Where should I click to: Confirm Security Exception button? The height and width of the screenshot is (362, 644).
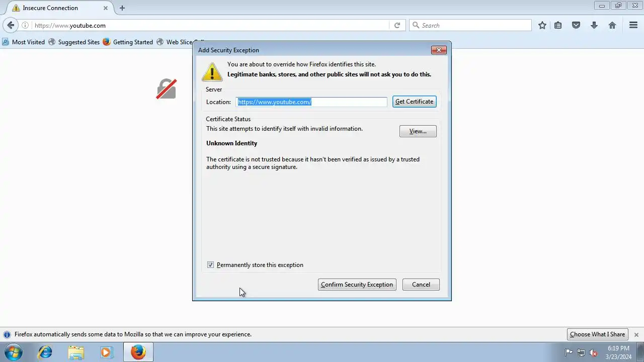tap(357, 285)
